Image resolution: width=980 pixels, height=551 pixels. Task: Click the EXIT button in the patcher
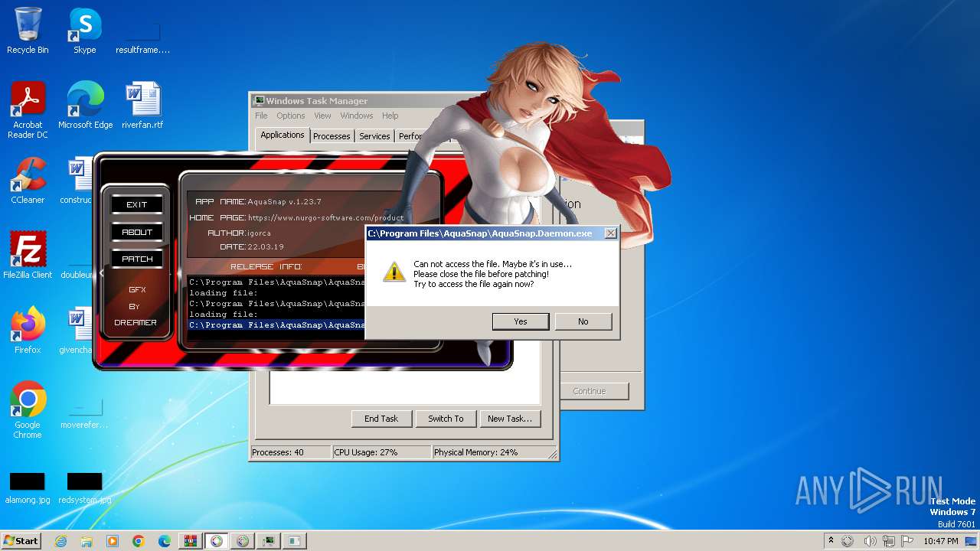pyautogui.click(x=137, y=204)
